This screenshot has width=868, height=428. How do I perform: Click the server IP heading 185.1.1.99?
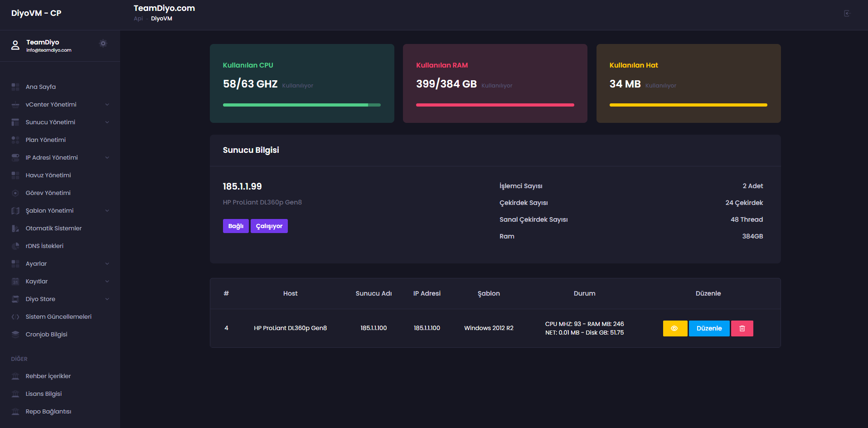[x=242, y=186]
